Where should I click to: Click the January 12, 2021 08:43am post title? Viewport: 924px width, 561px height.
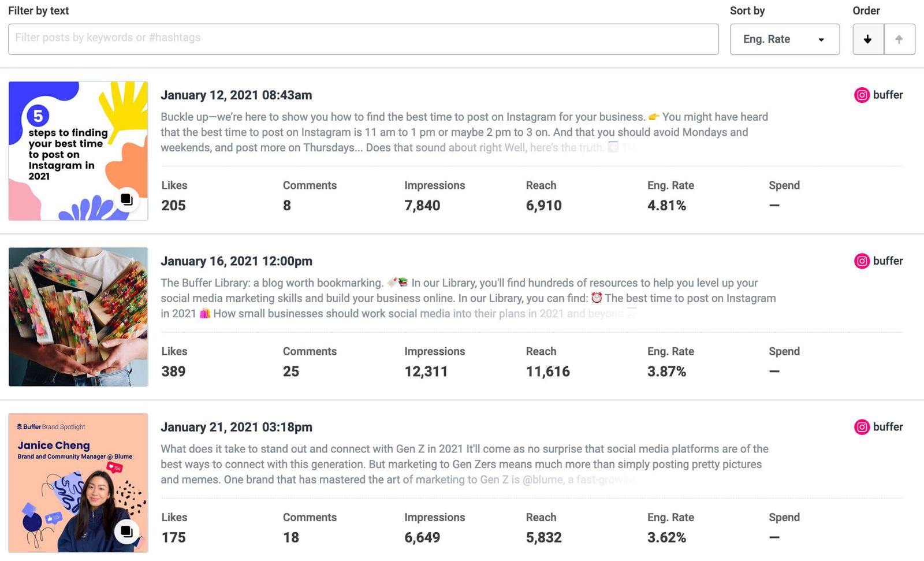coord(236,95)
